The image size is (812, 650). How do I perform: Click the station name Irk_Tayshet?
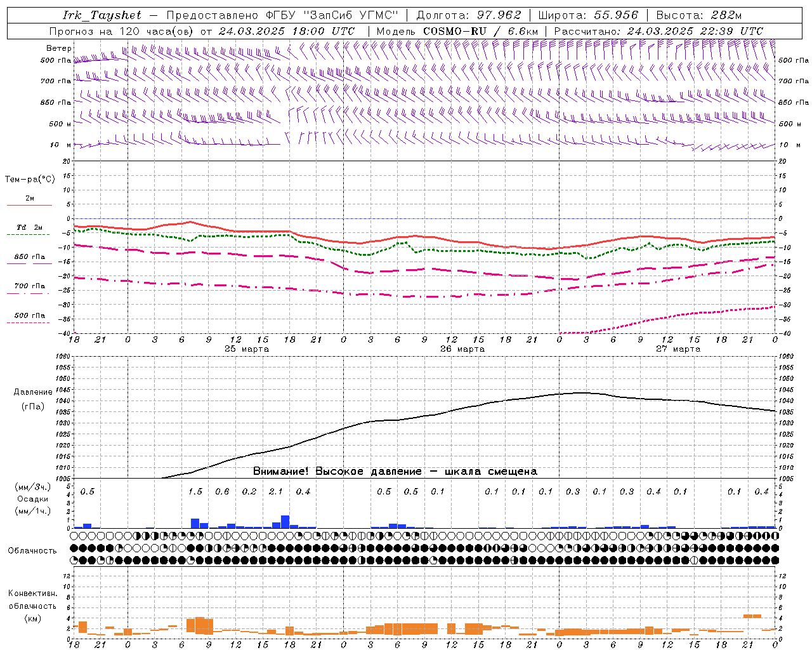click(x=102, y=15)
